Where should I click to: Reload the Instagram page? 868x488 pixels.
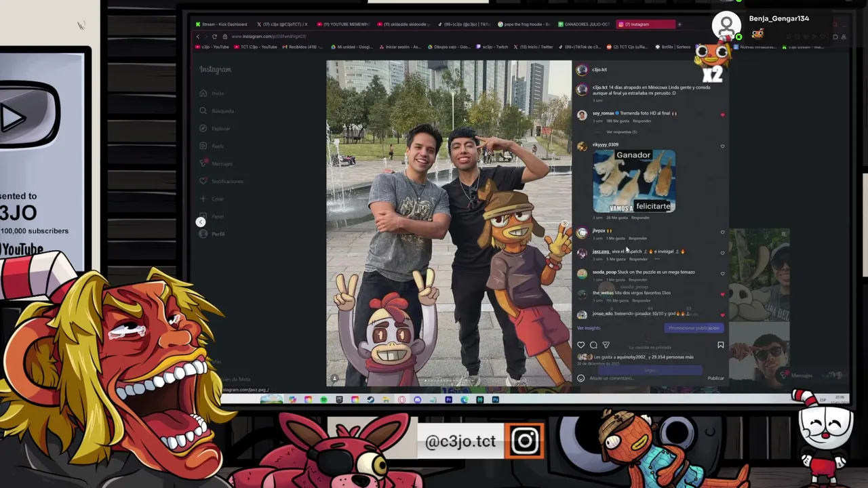tap(214, 36)
